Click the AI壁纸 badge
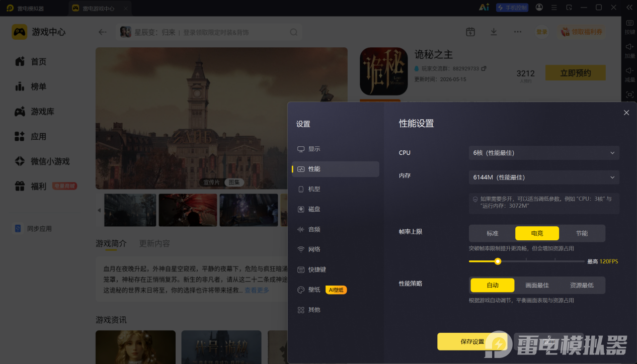 coord(336,290)
